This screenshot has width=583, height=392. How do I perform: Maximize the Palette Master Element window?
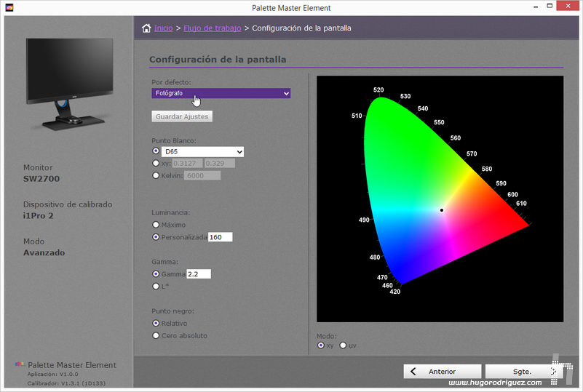[550, 7]
